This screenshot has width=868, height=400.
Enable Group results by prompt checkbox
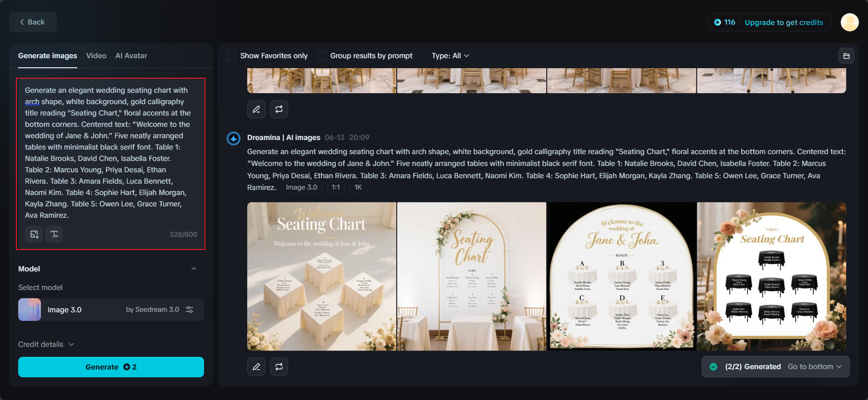click(321, 56)
